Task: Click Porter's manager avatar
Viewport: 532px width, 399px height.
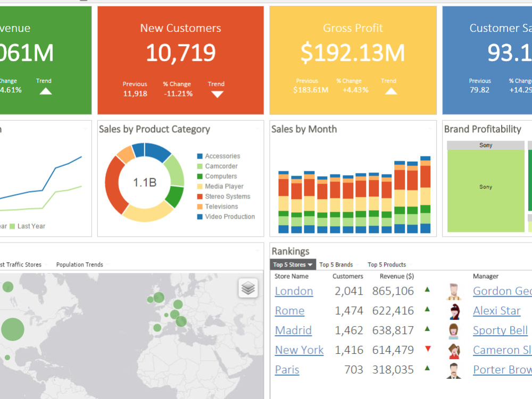Action: [454, 370]
